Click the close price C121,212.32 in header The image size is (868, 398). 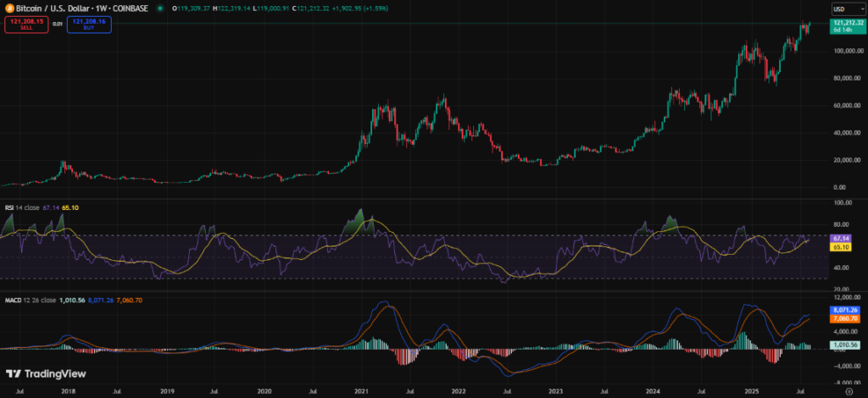click(x=312, y=8)
